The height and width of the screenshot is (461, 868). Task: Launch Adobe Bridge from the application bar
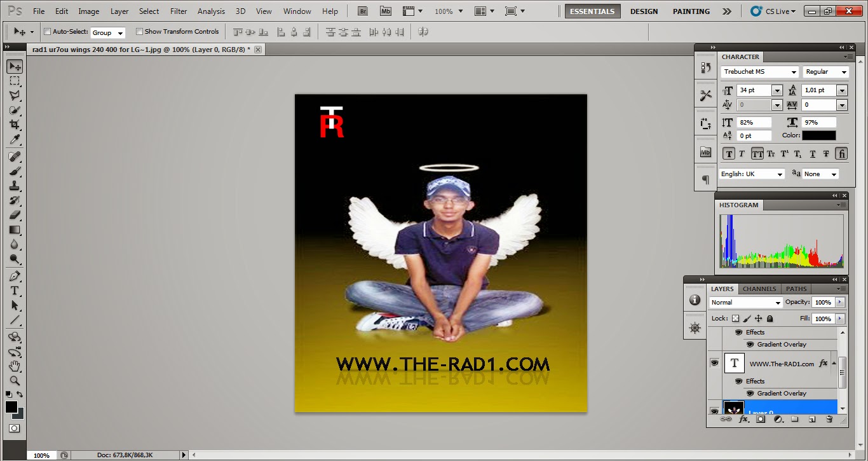(x=363, y=11)
